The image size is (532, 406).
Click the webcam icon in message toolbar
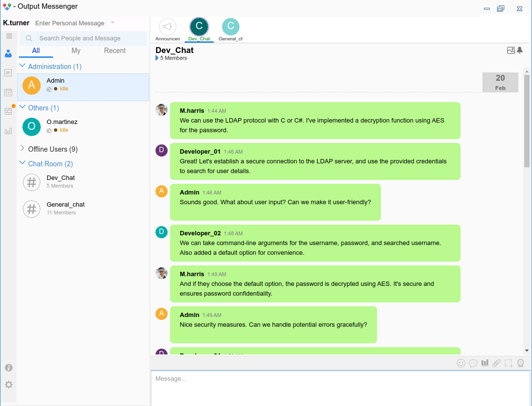tap(521, 363)
